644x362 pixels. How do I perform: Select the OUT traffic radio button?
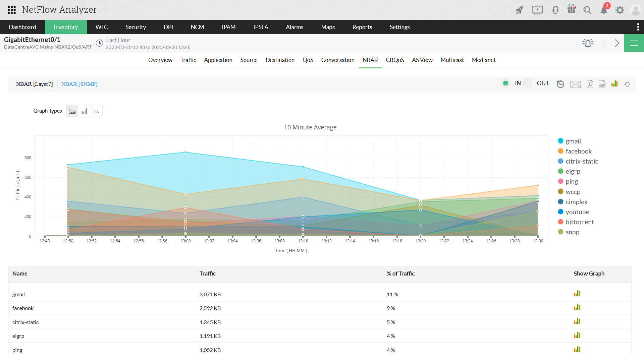coord(528,83)
